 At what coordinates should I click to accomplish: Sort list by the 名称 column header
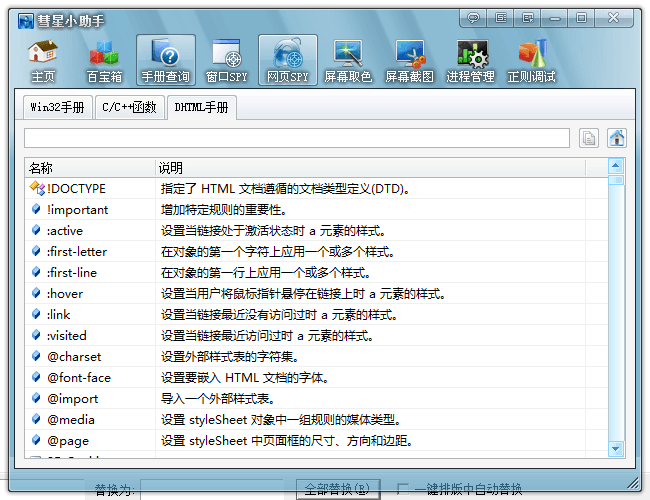90,167
